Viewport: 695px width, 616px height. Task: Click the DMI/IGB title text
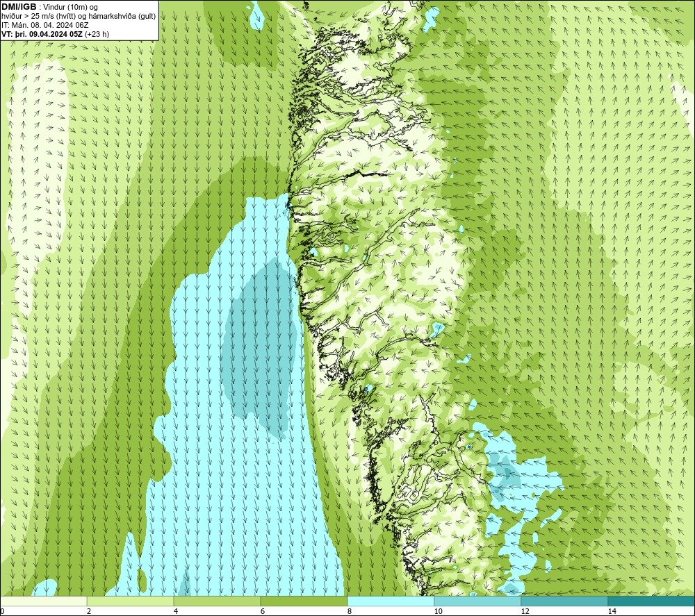tap(19, 7)
